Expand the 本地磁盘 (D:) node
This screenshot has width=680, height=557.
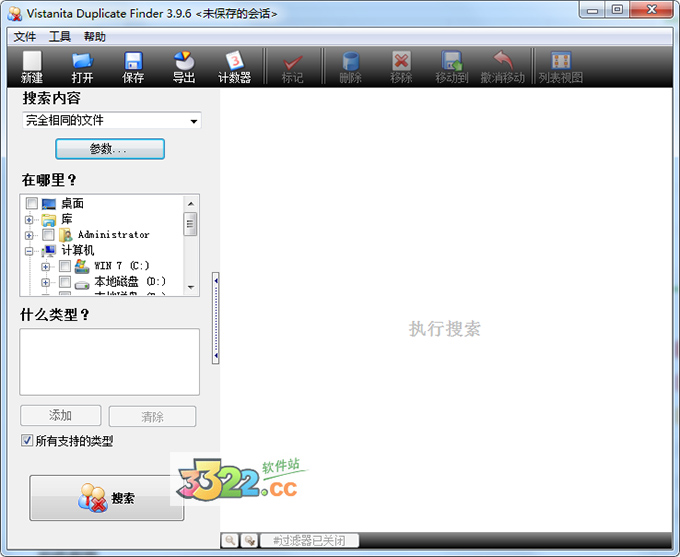[x=46, y=282]
